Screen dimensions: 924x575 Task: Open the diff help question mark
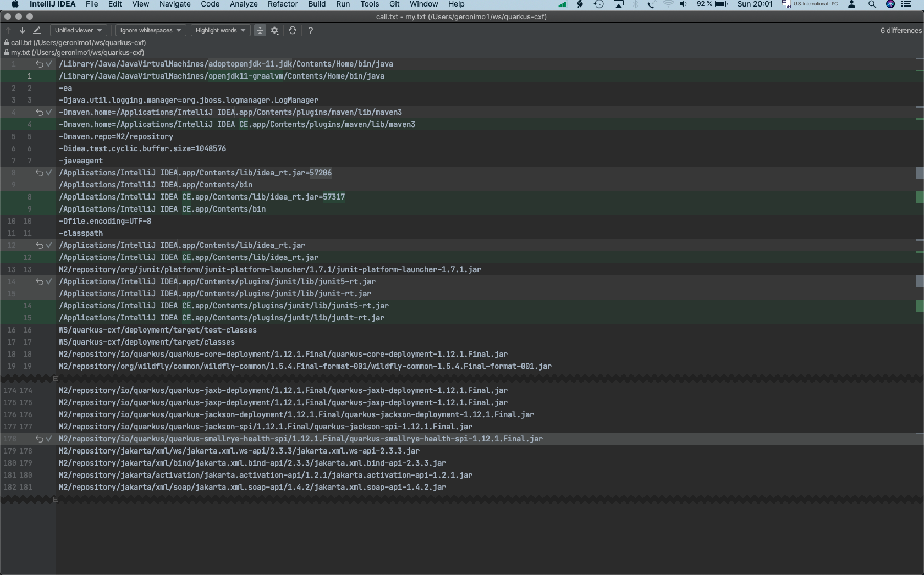point(311,30)
